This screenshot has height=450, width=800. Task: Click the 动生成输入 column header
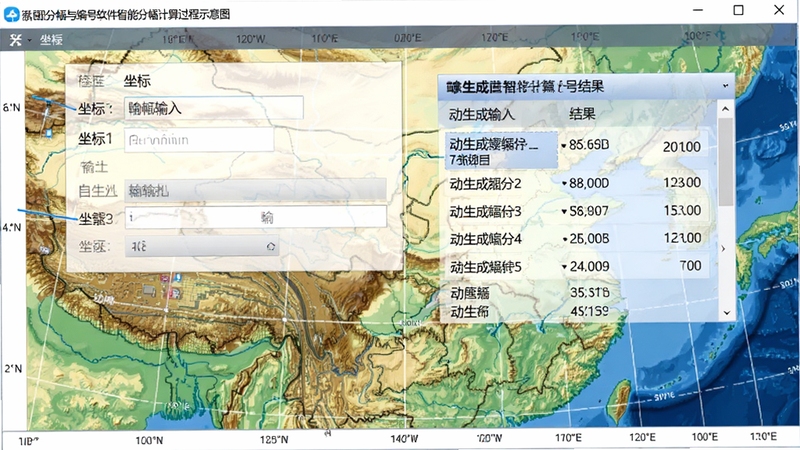pyautogui.click(x=481, y=114)
